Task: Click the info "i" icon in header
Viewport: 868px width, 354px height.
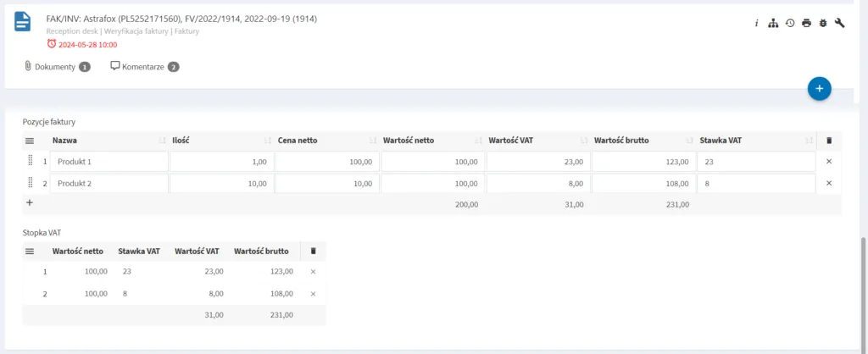Action: click(x=757, y=23)
